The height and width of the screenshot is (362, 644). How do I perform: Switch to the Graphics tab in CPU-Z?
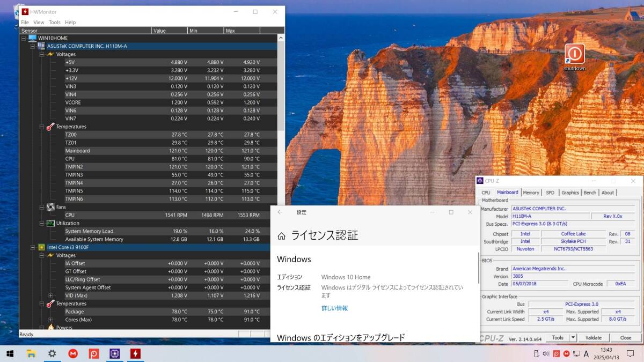[x=570, y=193]
